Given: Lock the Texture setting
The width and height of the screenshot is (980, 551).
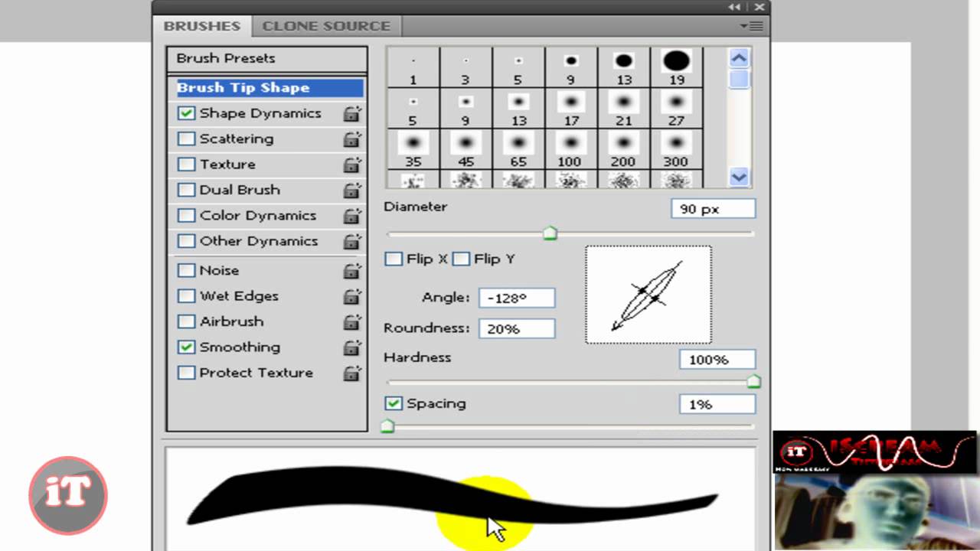Looking at the screenshot, I should point(351,165).
